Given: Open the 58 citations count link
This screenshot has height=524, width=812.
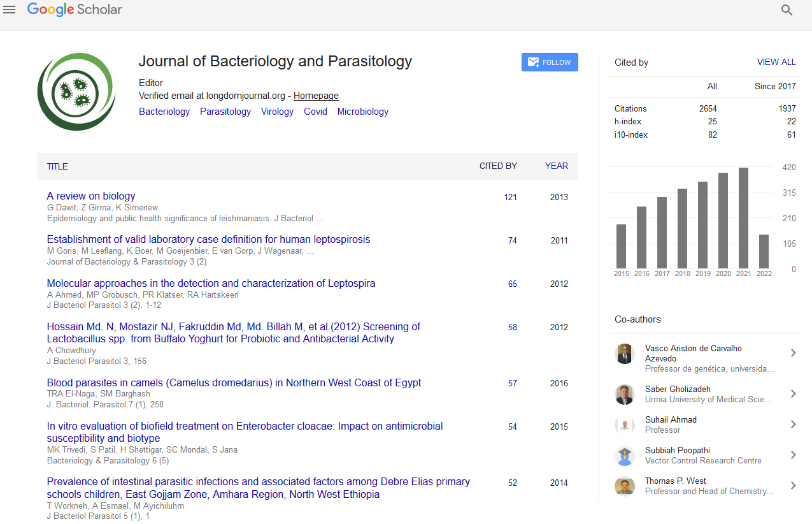Looking at the screenshot, I should pos(513,327).
